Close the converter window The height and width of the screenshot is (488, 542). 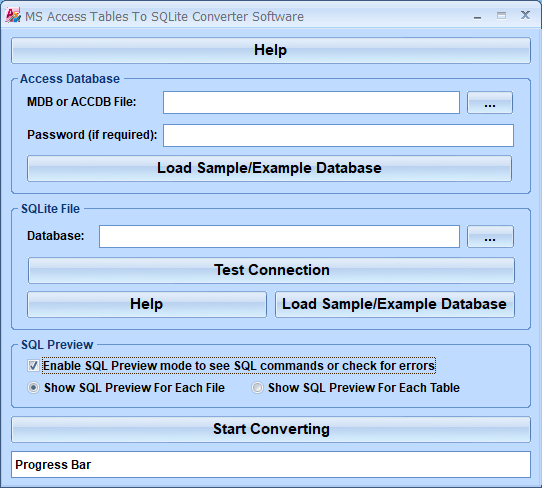pos(525,16)
